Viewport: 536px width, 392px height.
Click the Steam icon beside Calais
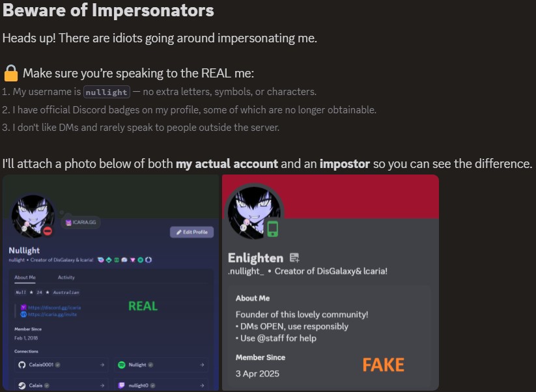(21, 385)
